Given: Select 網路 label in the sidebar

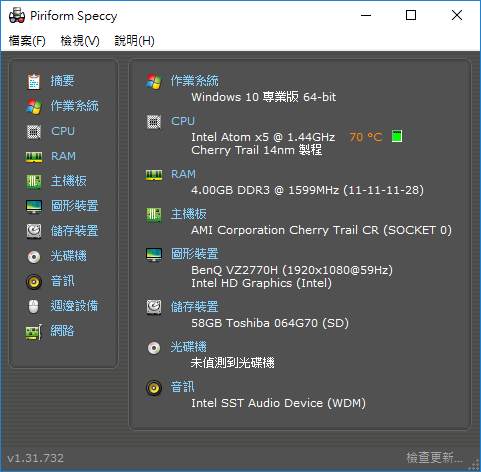Looking at the screenshot, I should (x=62, y=331).
